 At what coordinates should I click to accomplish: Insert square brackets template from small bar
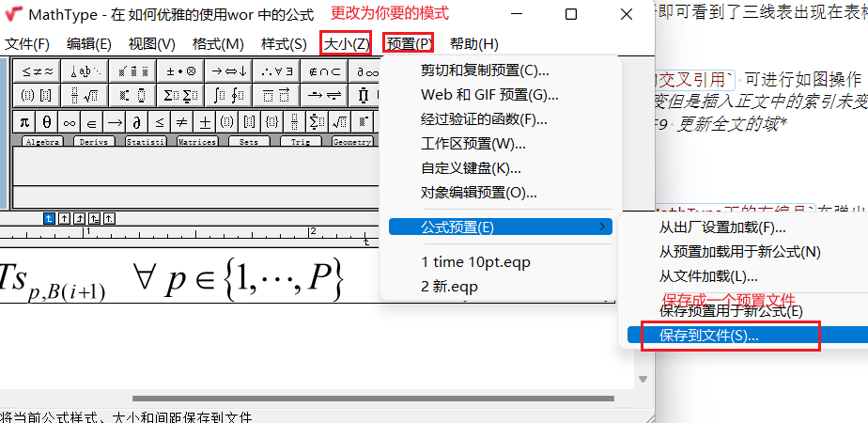point(250,122)
